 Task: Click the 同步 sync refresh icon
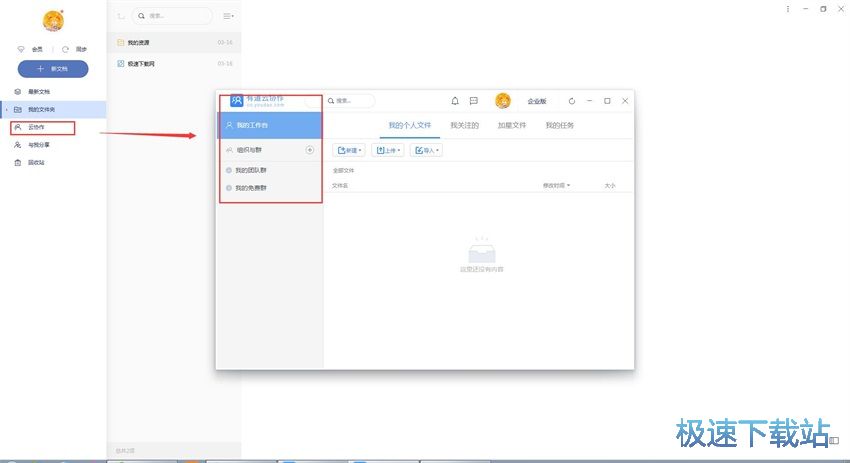pos(66,49)
